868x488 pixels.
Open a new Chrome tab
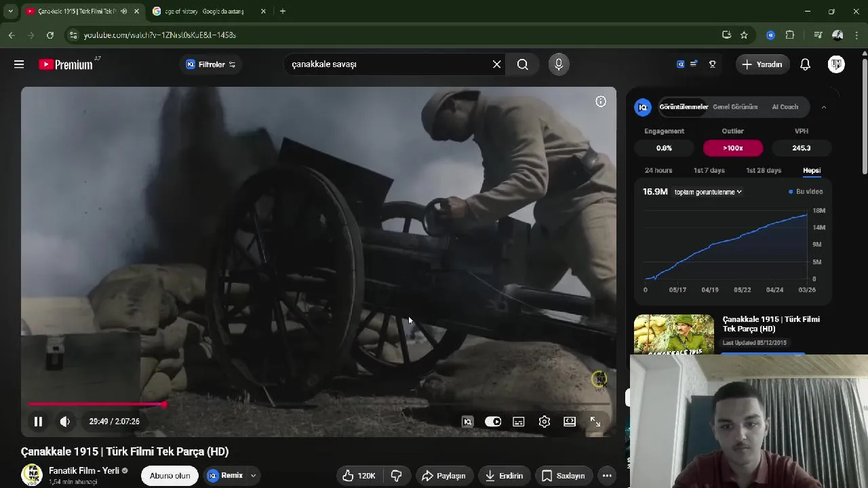(x=283, y=12)
